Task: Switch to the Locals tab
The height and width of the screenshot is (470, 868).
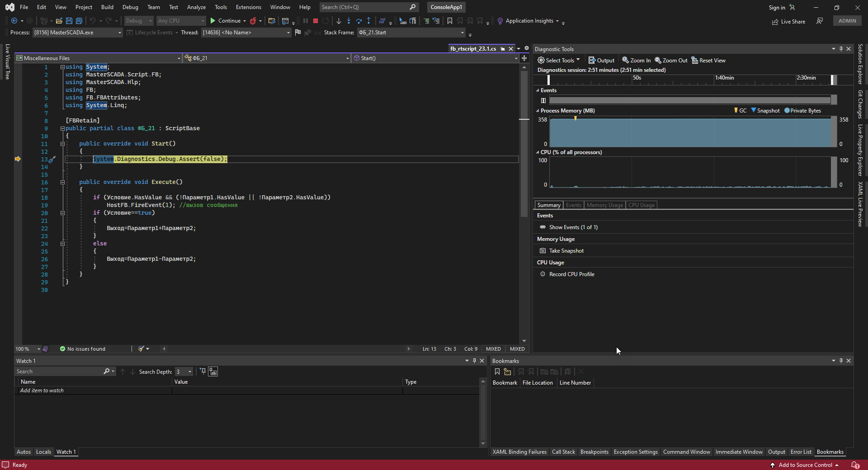Action: [x=43, y=452]
